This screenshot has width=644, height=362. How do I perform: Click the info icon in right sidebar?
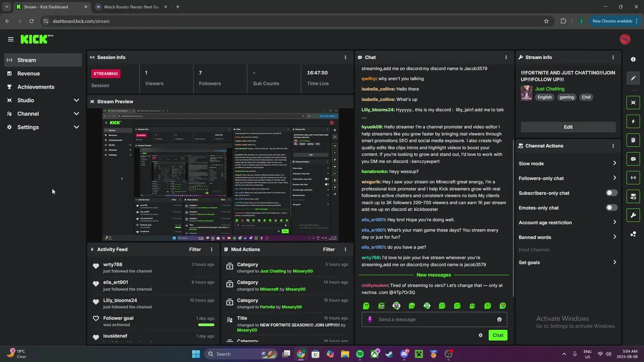point(633,59)
